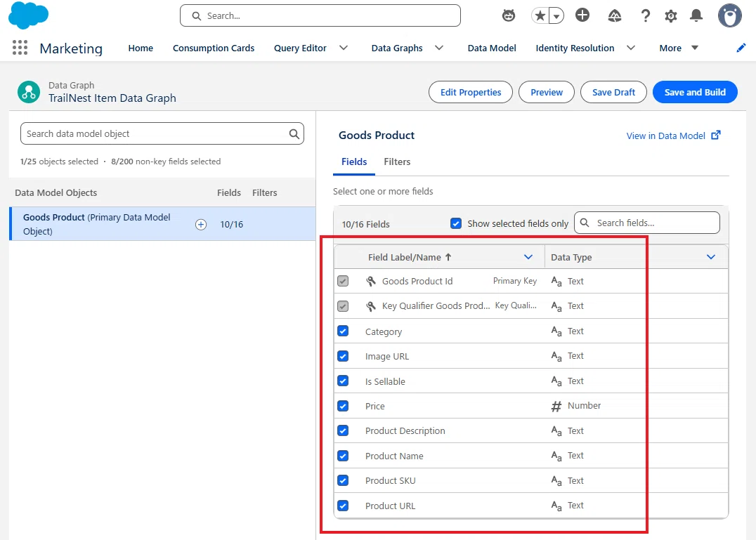Open the Trailhead setup assistant icon
Screen dimensions: 756x540
(x=614, y=16)
